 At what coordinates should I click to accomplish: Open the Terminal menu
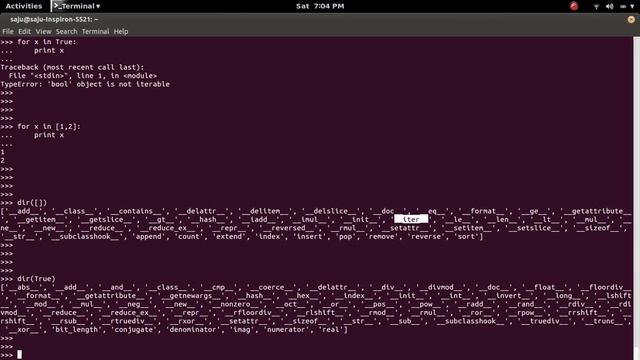[95, 31]
